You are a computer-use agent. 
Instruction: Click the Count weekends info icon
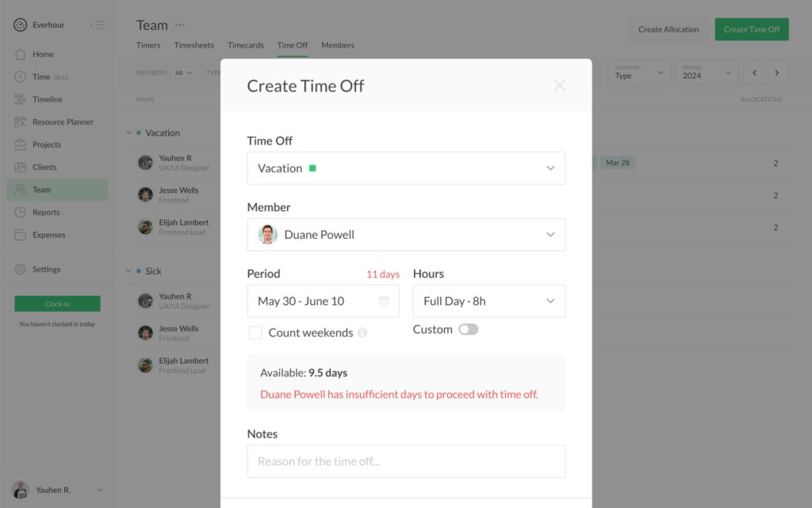(x=362, y=333)
